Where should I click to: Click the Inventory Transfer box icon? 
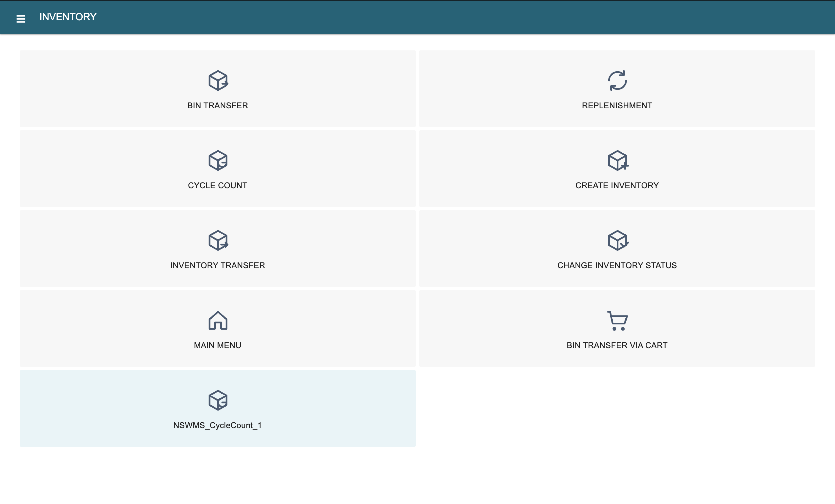click(x=218, y=240)
